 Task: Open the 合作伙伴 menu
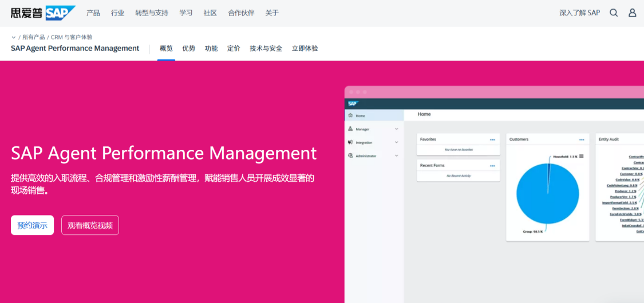[x=241, y=13]
